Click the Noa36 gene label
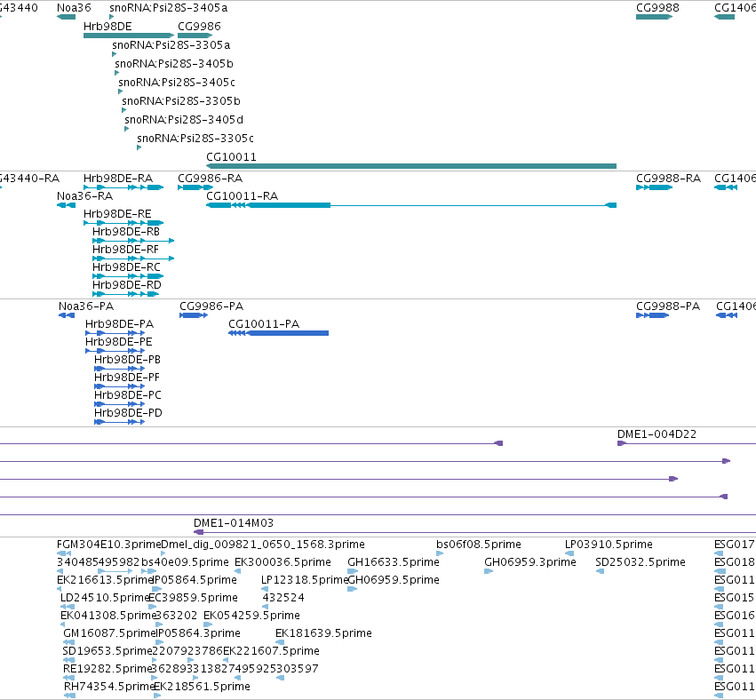 [x=74, y=8]
